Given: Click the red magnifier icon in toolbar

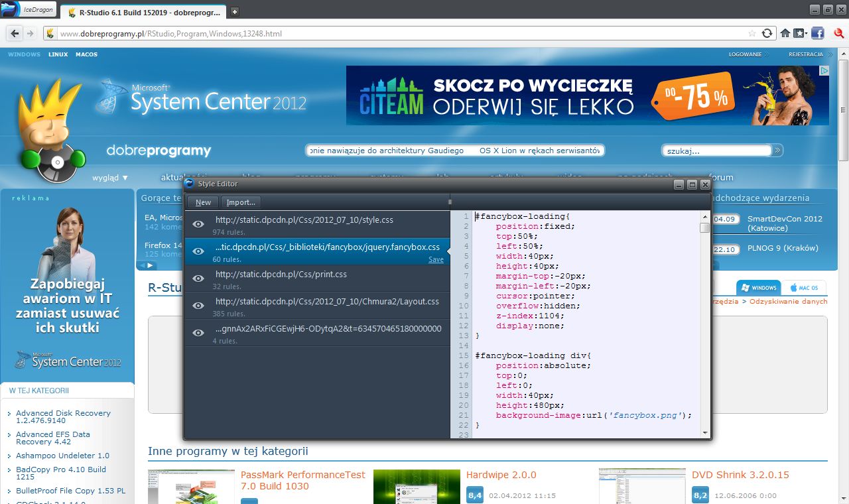Looking at the screenshot, I should (838, 33).
